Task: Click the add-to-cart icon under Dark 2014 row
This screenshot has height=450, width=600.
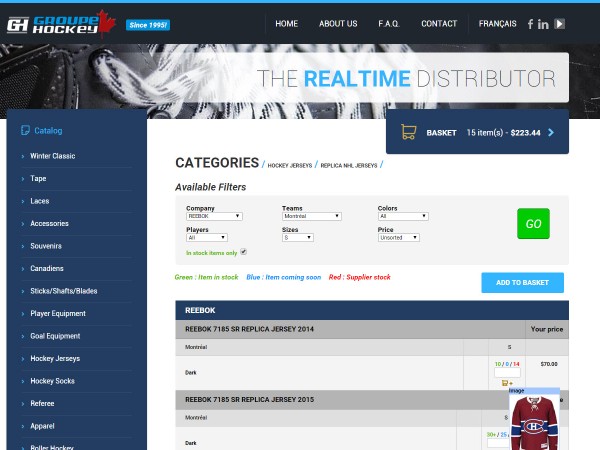Action: click(507, 383)
